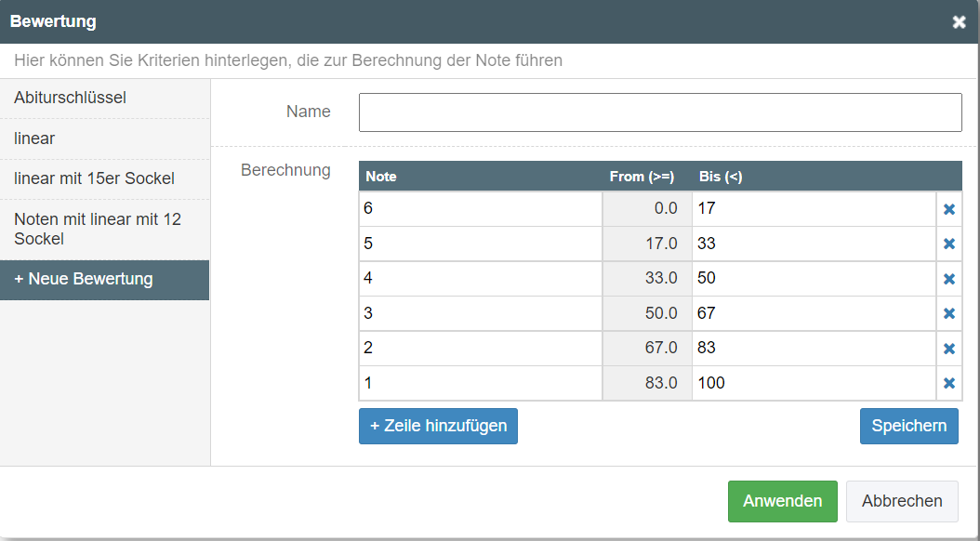Apply changes with the Anwenden button
The image size is (980, 541).
(782, 500)
